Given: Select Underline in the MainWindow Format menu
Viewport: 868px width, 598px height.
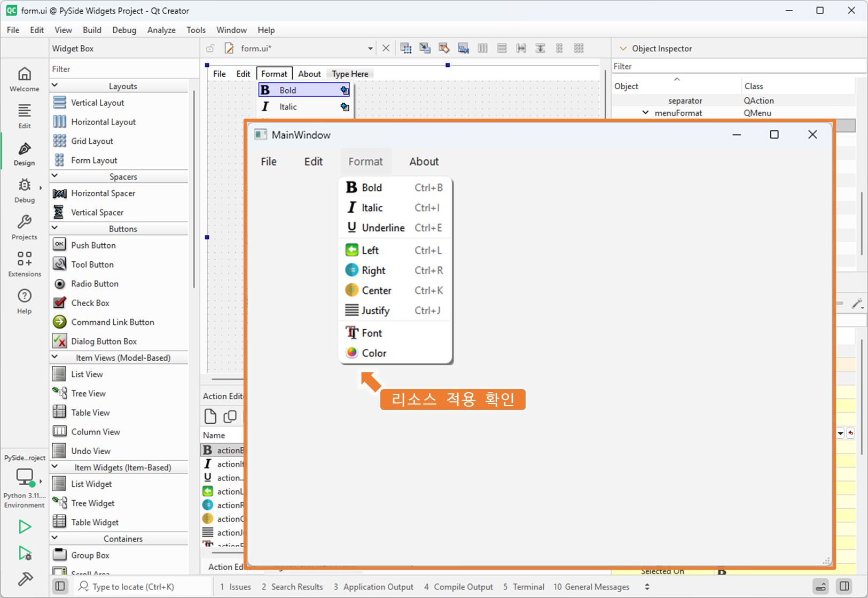Looking at the screenshot, I should (x=395, y=228).
